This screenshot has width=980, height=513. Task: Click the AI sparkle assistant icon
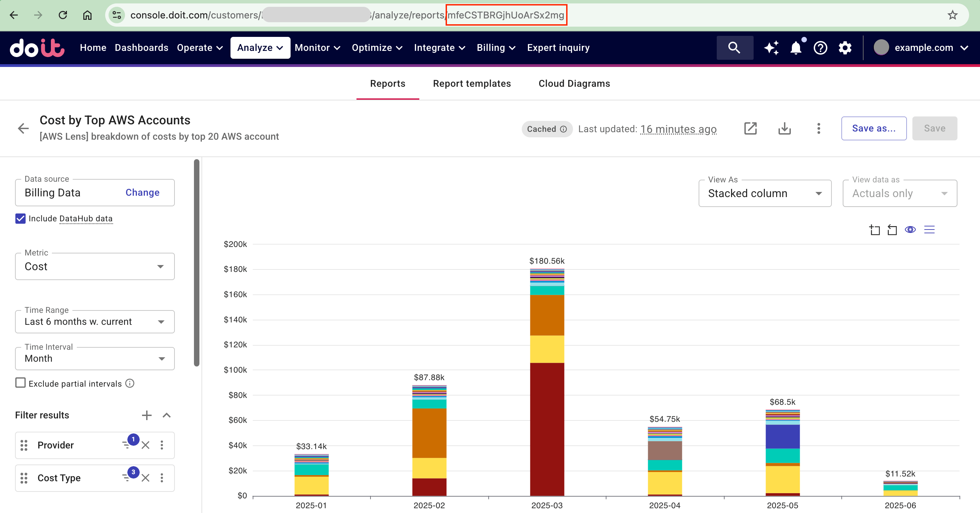pos(771,48)
